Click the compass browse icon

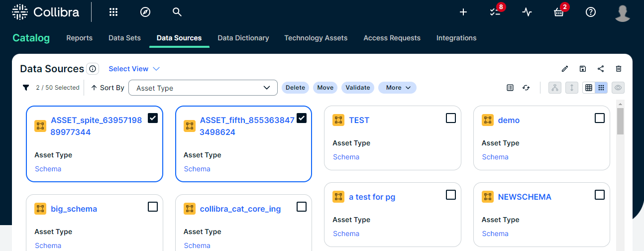point(145,12)
